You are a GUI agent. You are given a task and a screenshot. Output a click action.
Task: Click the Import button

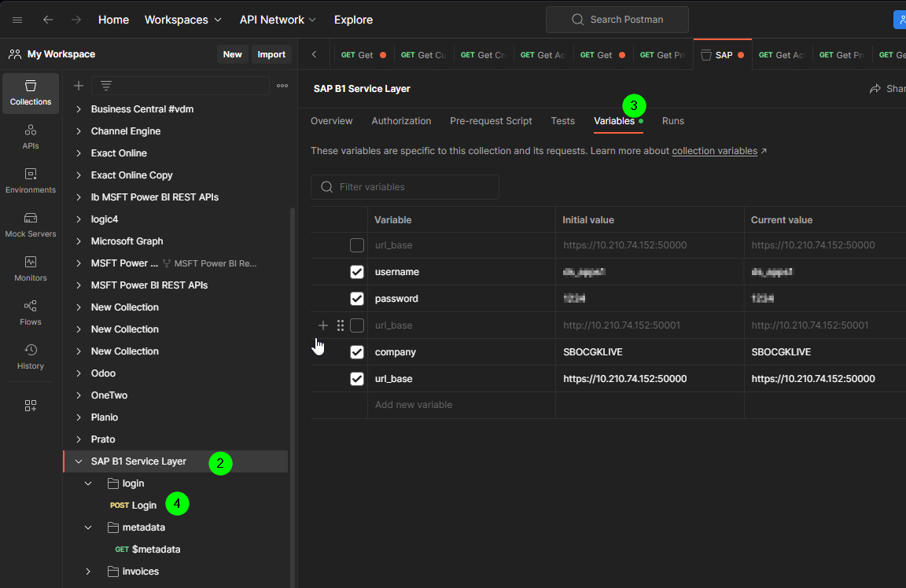click(271, 54)
